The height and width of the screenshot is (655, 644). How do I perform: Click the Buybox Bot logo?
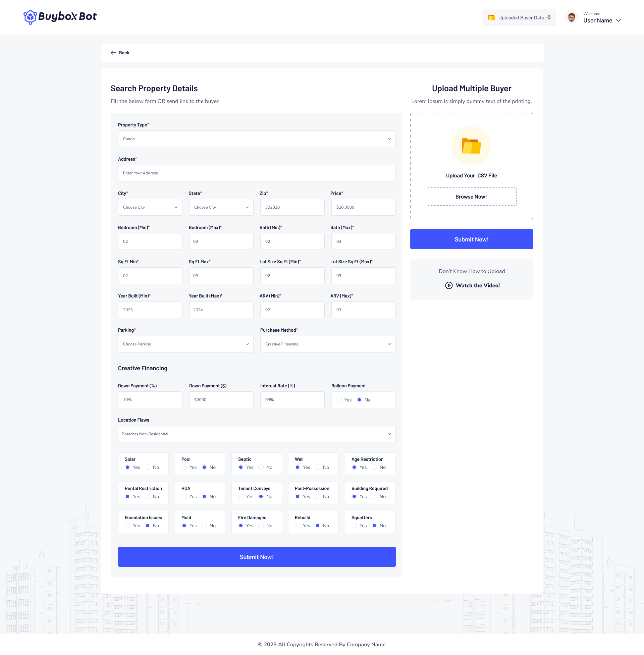click(x=60, y=16)
